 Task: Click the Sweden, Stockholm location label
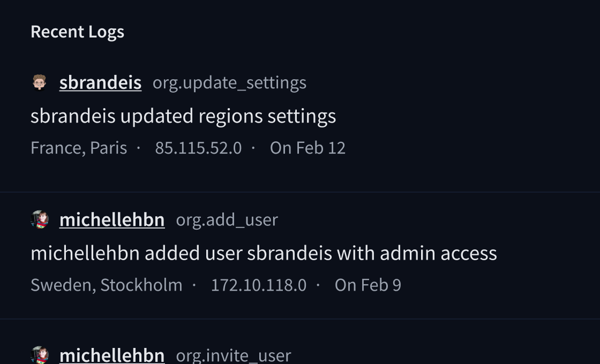pos(106,285)
